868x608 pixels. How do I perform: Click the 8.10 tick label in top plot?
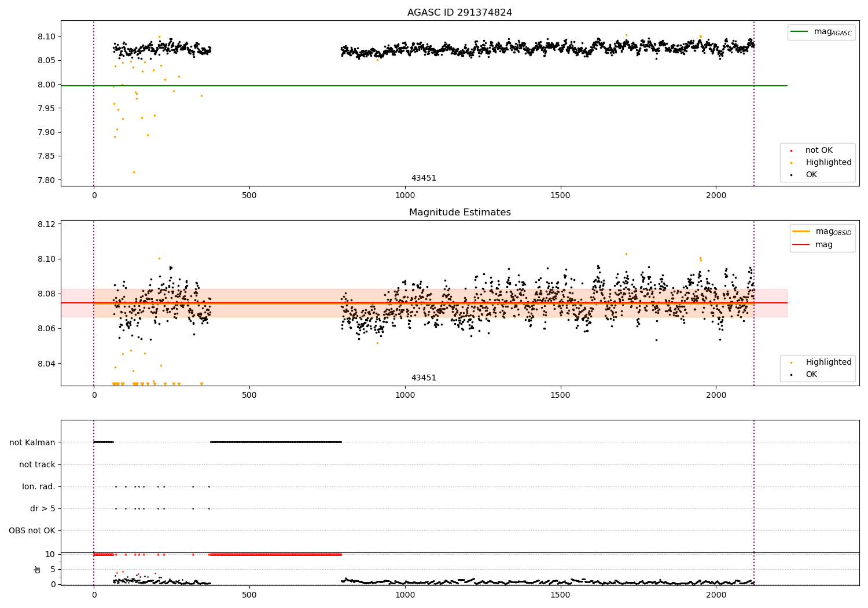pyautogui.click(x=47, y=36)
